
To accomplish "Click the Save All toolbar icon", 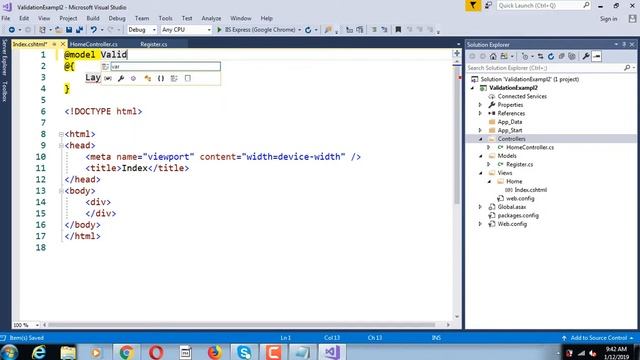I will 79,30.
